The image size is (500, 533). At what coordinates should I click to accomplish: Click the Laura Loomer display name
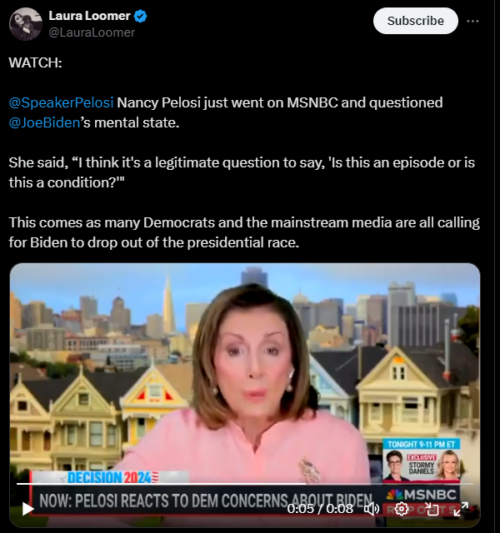89,16
